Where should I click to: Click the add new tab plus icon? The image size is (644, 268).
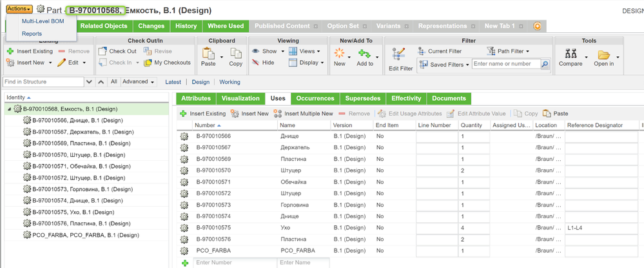tap(537, 26)
